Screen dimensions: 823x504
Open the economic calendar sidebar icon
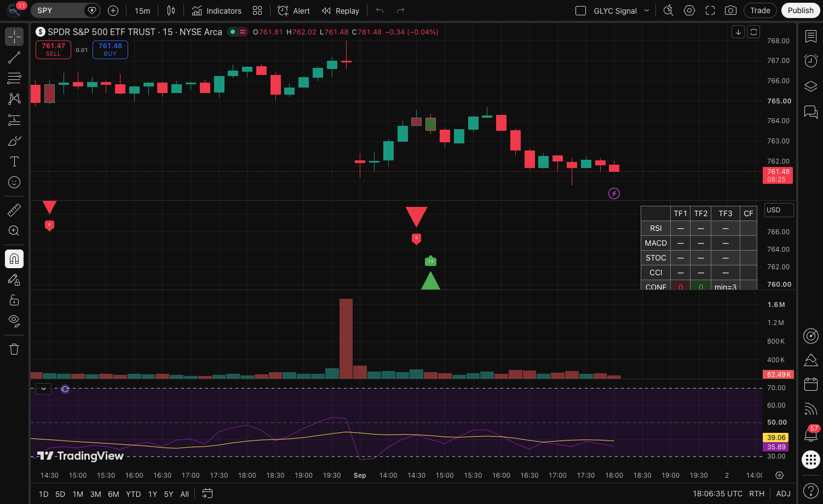click(810, 384)
